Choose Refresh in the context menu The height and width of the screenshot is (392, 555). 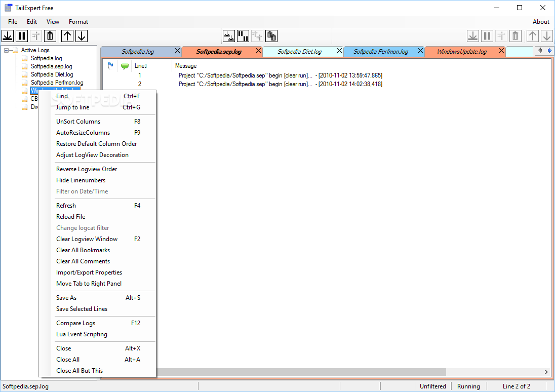(x=97, y=206)
